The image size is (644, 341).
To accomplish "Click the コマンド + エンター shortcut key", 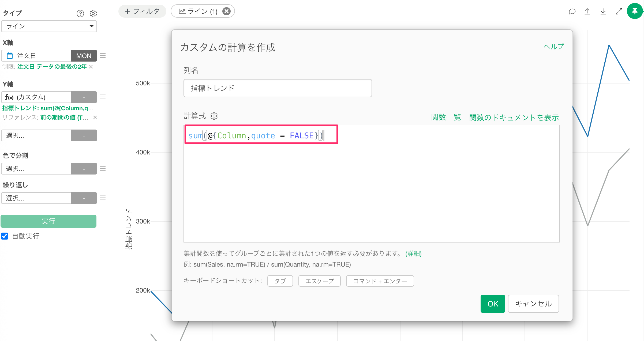I will point(380,281).
